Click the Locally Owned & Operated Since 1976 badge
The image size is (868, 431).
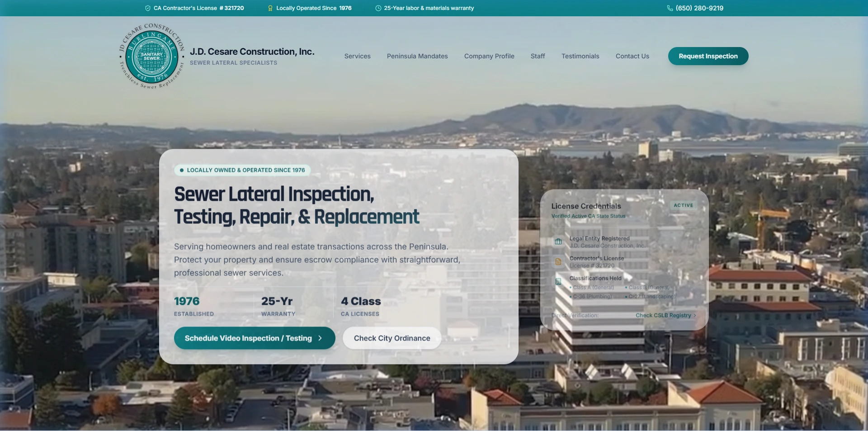click(242, 170)
